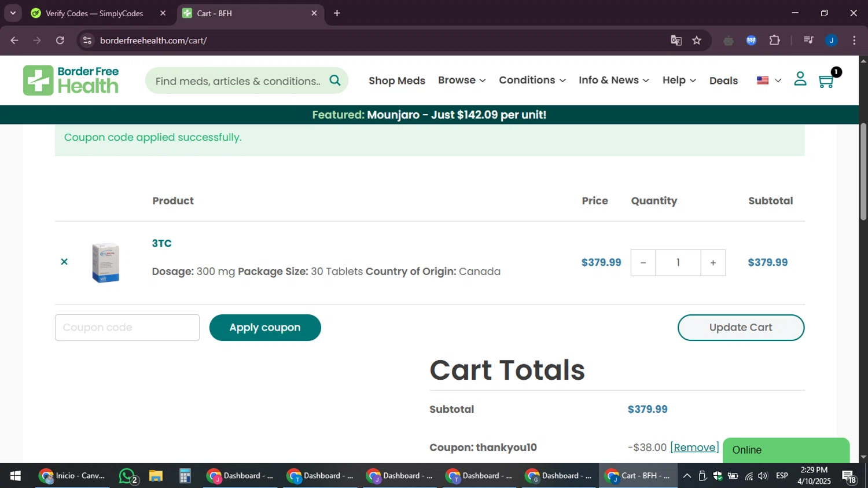Select the Cart - BFH tab
Screen dimensions: 868x488
coord(249,13)
